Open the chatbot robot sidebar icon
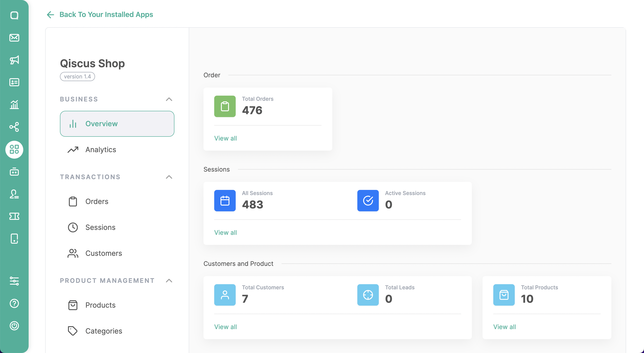Viewport: 644px width, 353px height. tap(14, 172)
